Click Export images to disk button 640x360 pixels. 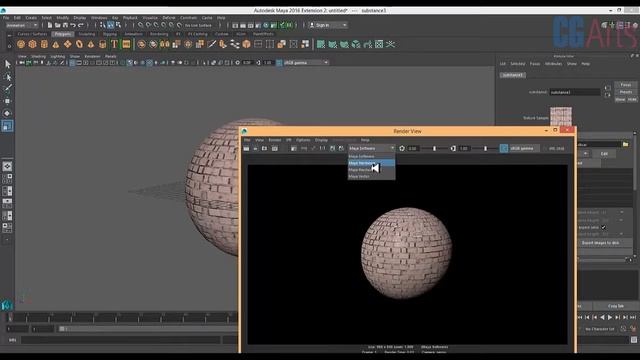coord(600,243)
